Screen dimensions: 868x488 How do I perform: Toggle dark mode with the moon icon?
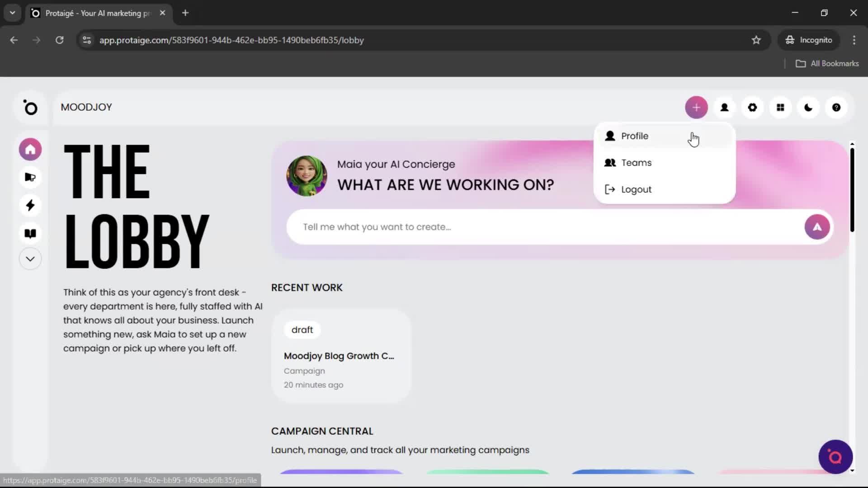click(808, 108)
